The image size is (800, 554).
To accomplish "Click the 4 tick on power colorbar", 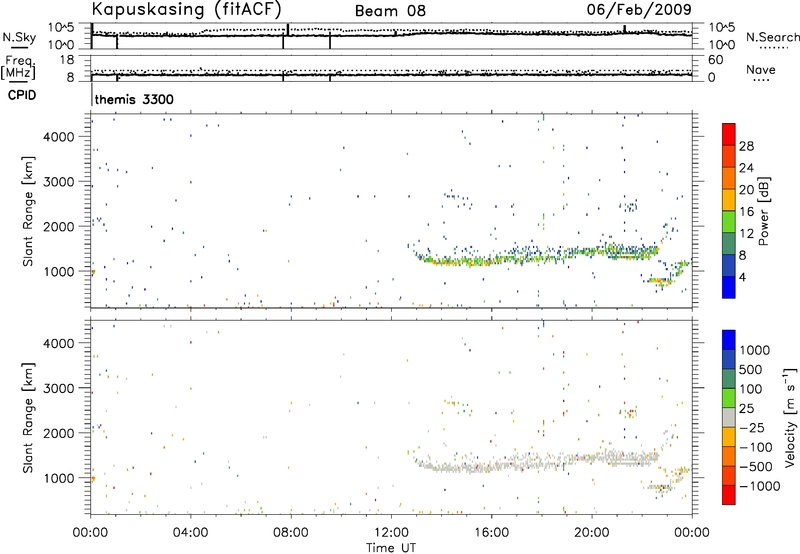I will [x=742, y=278].
